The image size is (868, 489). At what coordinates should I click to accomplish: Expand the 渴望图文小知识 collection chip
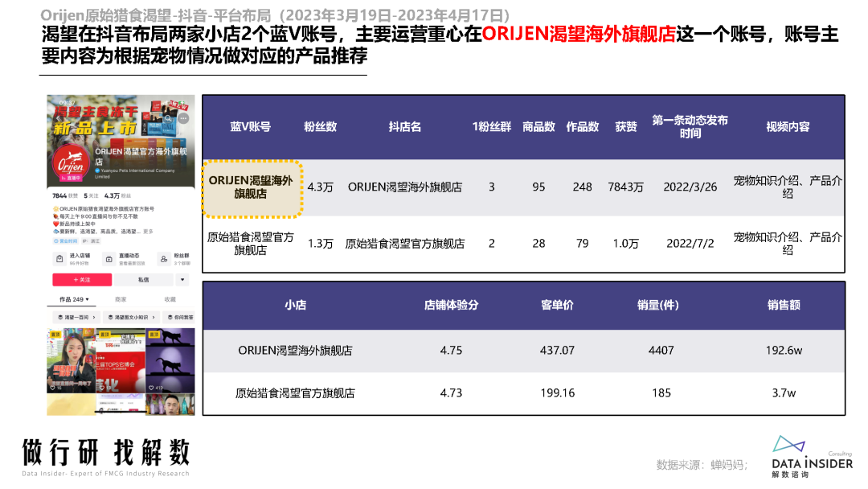(131, 318)
